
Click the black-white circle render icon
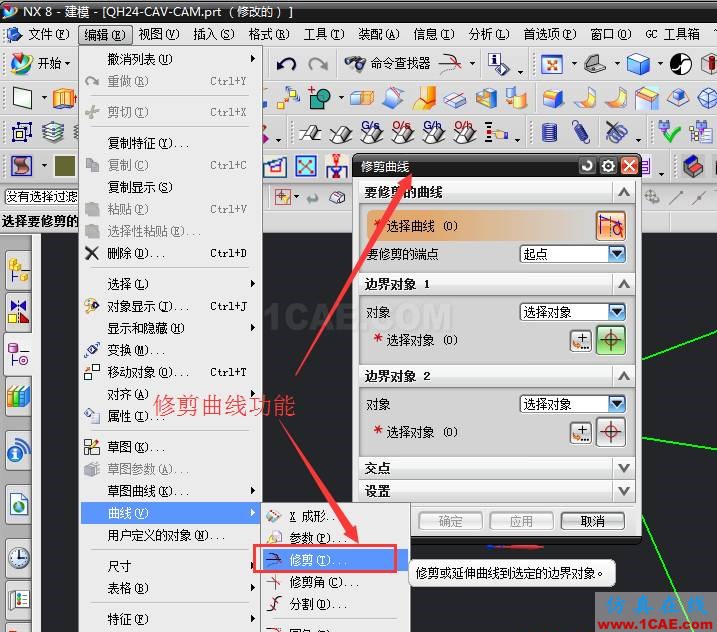tap(680, 64)
